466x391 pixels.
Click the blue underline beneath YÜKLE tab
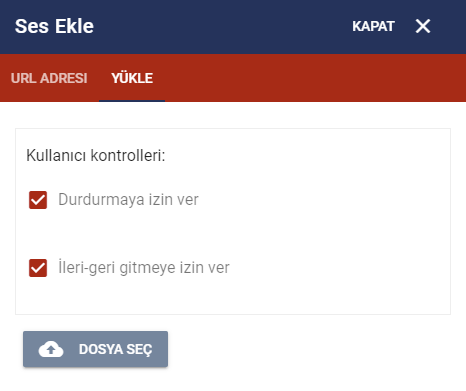tap(132, 101)
